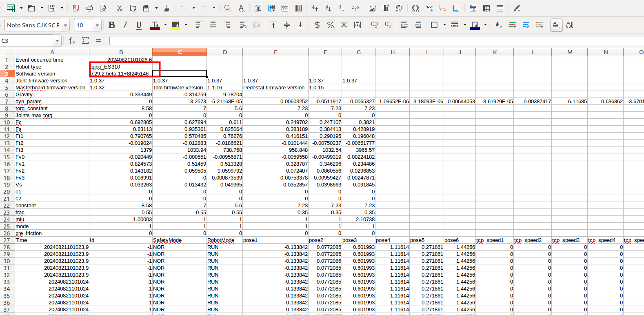Expand the font name dropdown

tap(65, 25)
